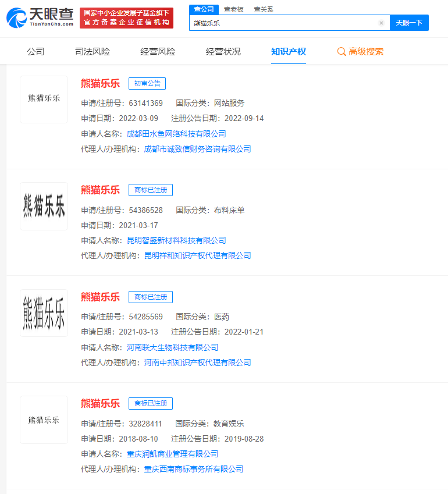This screenshot has height=494, width=448.
Task: Open agent 成都市诚致信财务咨询有限公司
Action: (x=197, y=149)
